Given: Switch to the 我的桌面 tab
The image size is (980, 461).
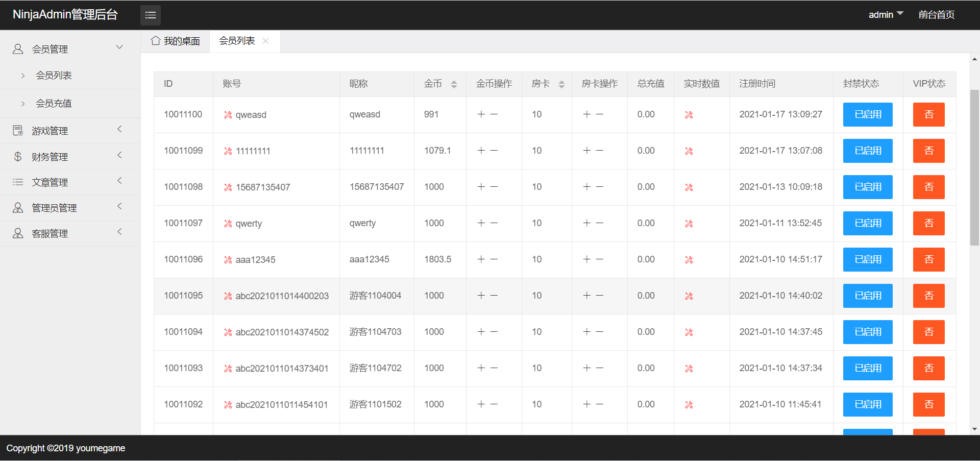Looking at the screenshot, I should pos(181,40).
